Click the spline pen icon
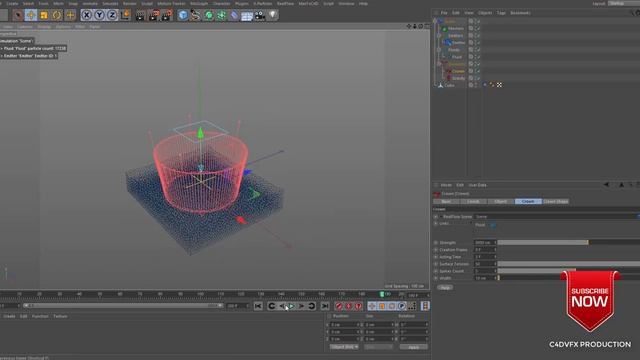This screenshot has width=640, height=360. pyautogui.click(x=196, y=15)
